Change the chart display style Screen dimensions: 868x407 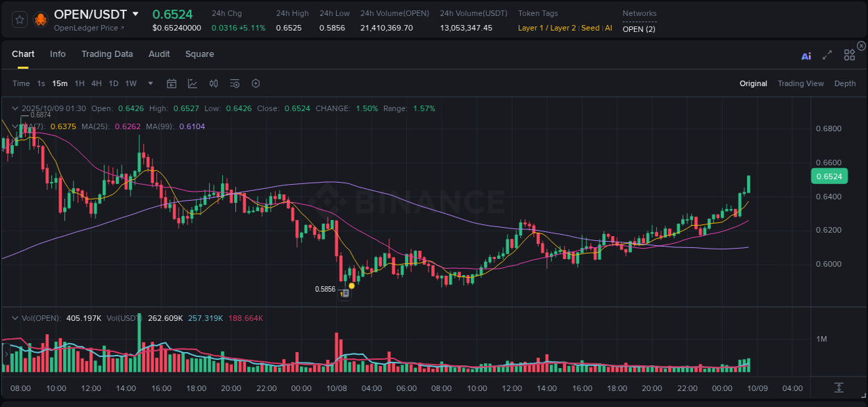(192, 83)
